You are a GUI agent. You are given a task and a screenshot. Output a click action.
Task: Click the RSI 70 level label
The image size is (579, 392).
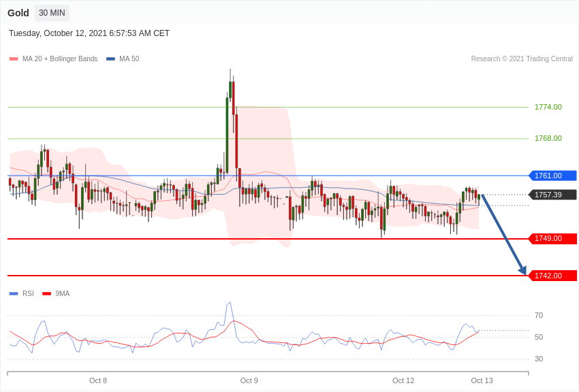coord(539,315)
